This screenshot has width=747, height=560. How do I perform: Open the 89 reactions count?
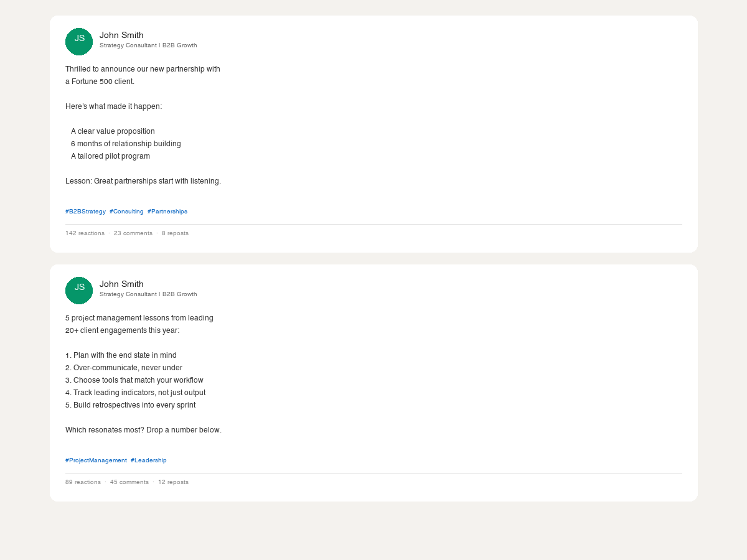[x=83, y=482]
